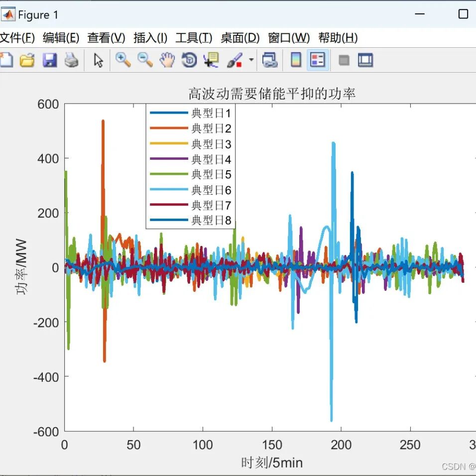Click the orange peak near 540 MW
The image size is (476, 476).
coord(103,121)
